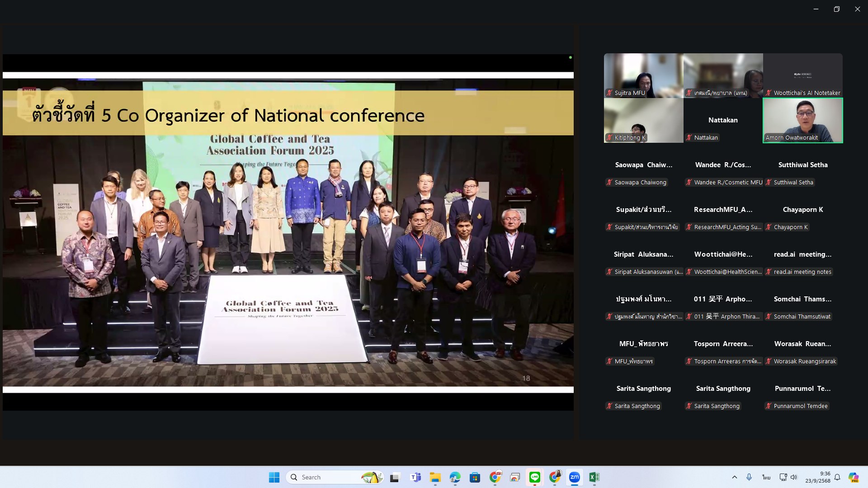868x488 pixels.
Task: Open notification center bell icon
Action: tap(837, 477)
